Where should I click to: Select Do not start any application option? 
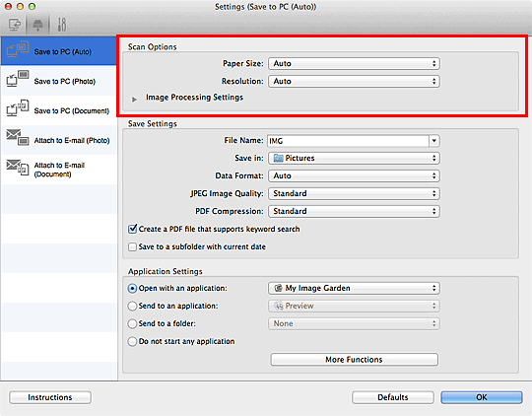pyautogui.click(x=132, y=341)
